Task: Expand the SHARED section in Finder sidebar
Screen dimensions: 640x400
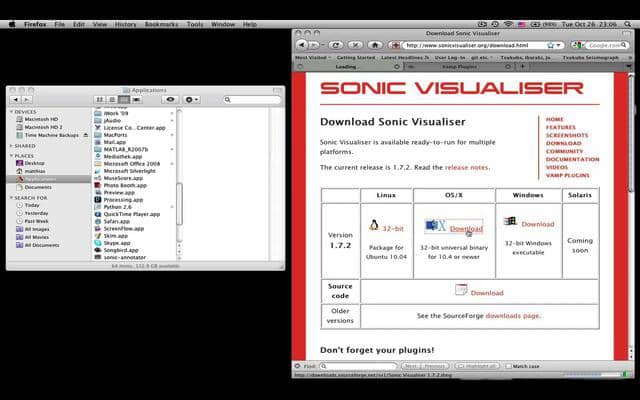Action: pyautogui.click(x=11, y=146)
